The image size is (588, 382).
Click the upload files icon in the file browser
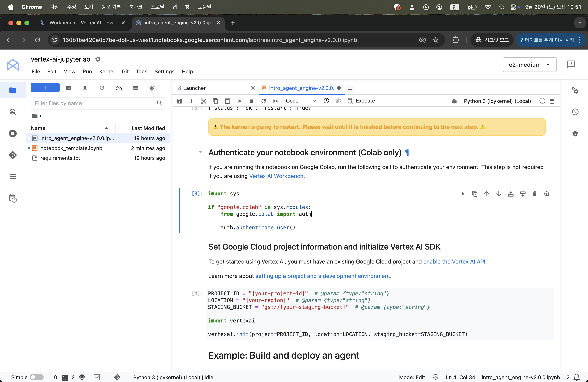[x=85, y=88]
